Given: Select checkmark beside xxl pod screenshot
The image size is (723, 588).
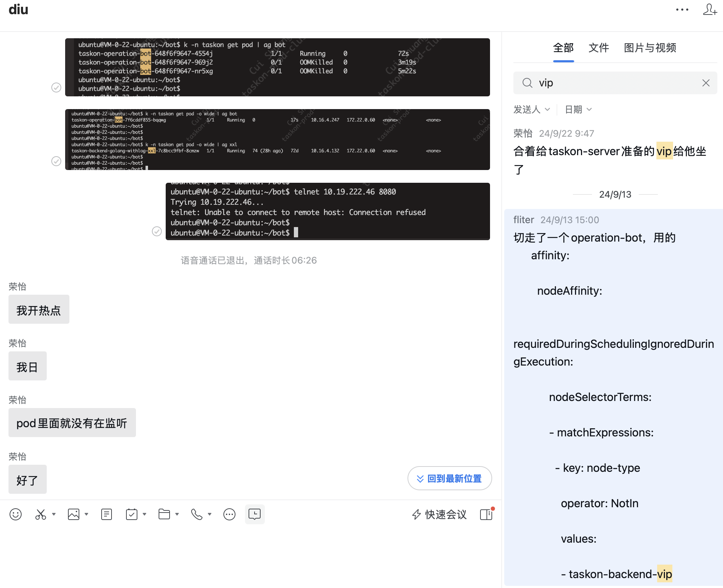Looking at the screenshot, I should pyautogui.click(x=56, y=161).
